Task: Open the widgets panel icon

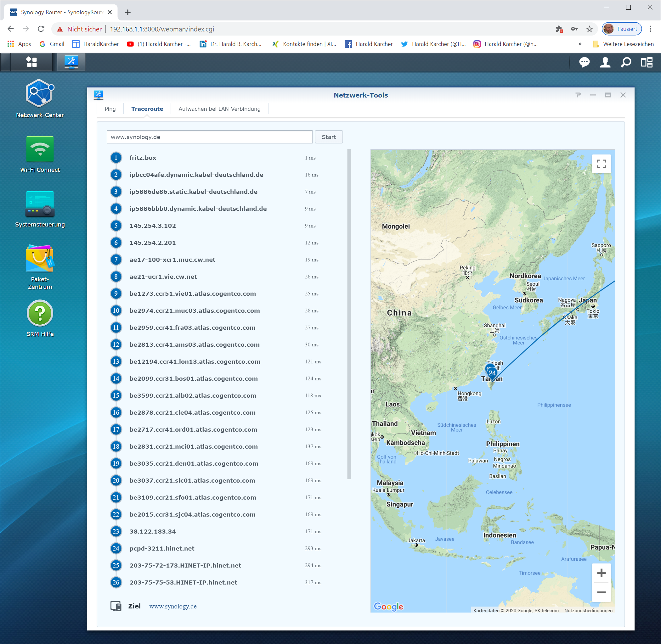Action: [647, 62]
